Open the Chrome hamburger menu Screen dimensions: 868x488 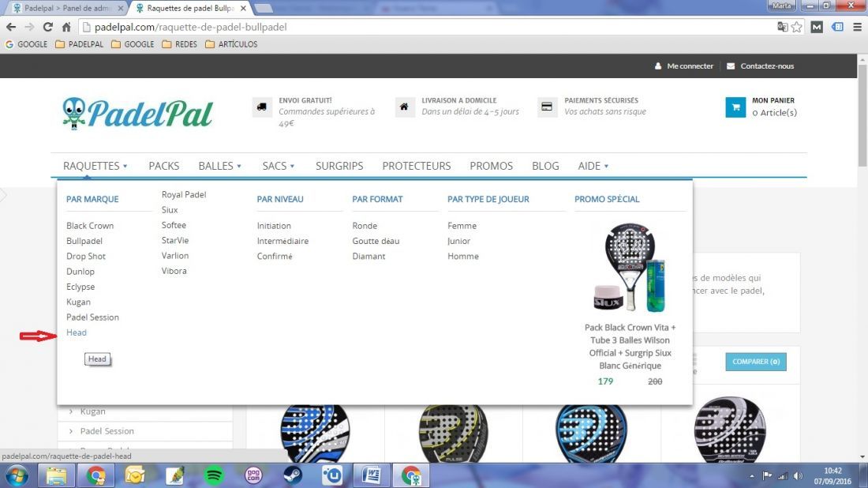click(x=857, y=27)
